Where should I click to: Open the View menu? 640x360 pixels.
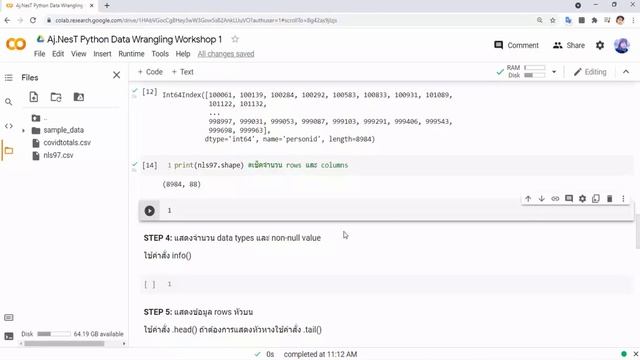(79, 54)
